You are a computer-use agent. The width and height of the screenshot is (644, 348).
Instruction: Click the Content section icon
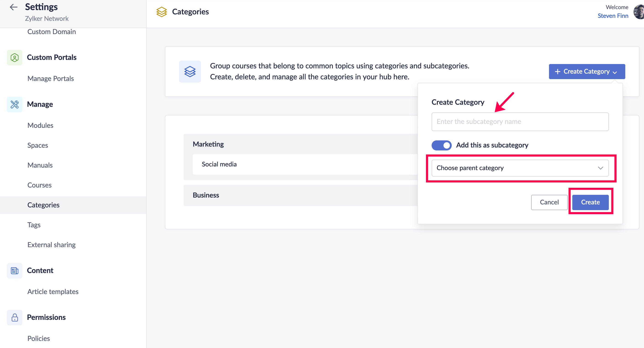tap(14, 271)
